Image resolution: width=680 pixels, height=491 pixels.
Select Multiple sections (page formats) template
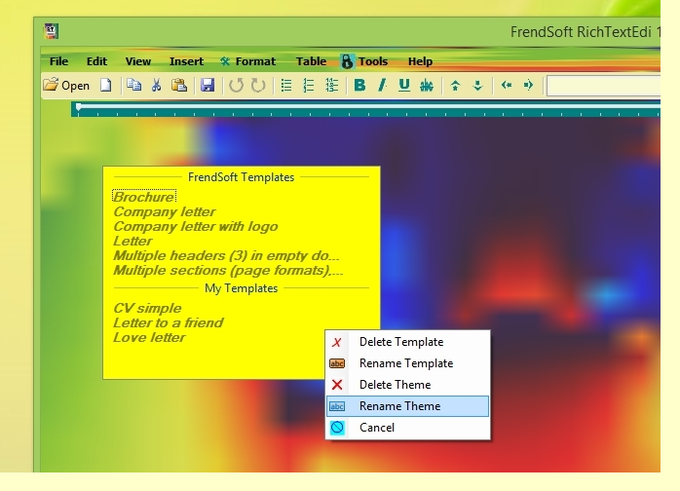(x=228, y=270)
